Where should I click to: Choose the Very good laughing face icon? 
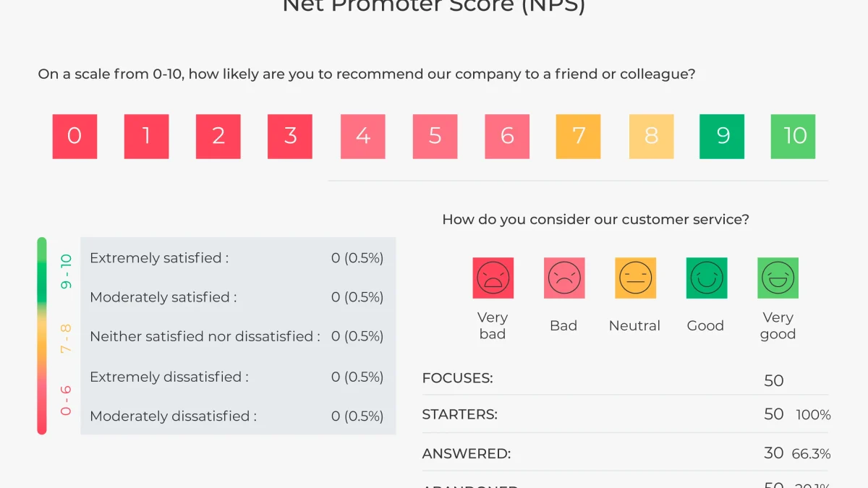(x=778, y=278)
